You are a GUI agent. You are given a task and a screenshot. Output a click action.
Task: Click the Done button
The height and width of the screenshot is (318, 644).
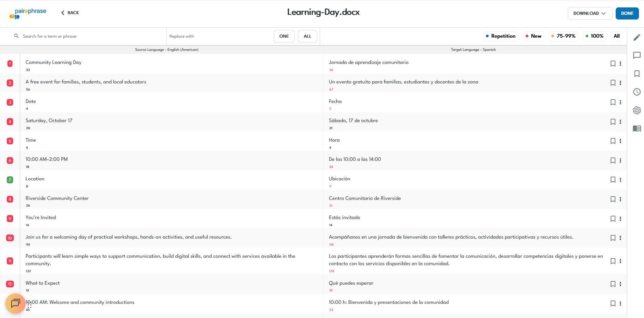(627, 13)
